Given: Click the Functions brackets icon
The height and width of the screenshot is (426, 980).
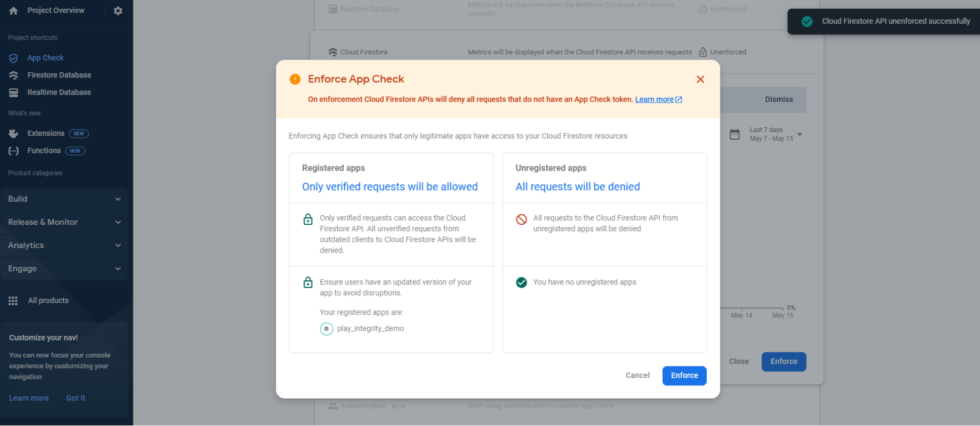Looking at the screenshot, I should click(x=14, y=151).
